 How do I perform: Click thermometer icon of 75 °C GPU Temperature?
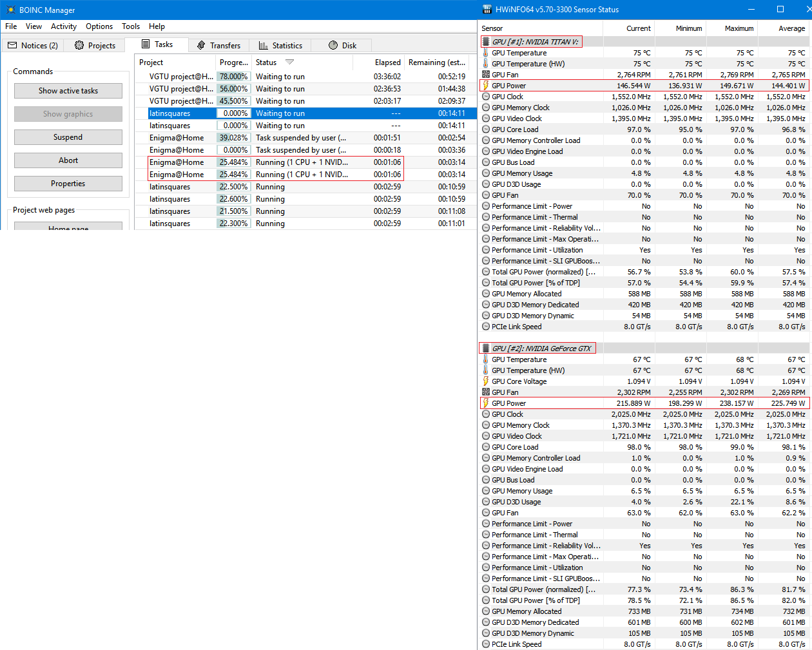[486, 53]
